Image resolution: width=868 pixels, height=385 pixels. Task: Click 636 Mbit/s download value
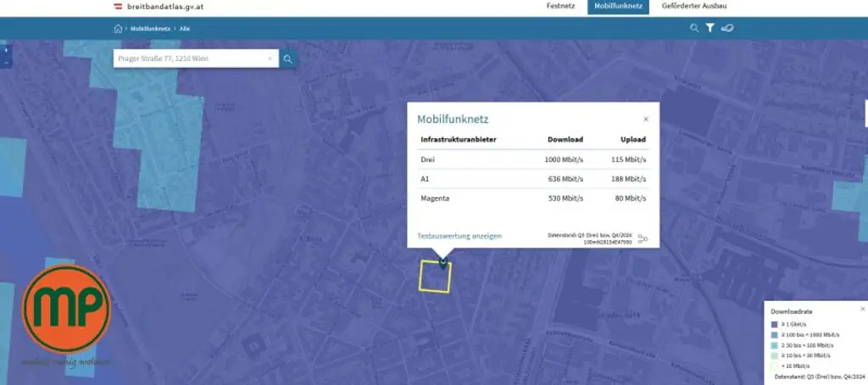click(x=565, y=179)
